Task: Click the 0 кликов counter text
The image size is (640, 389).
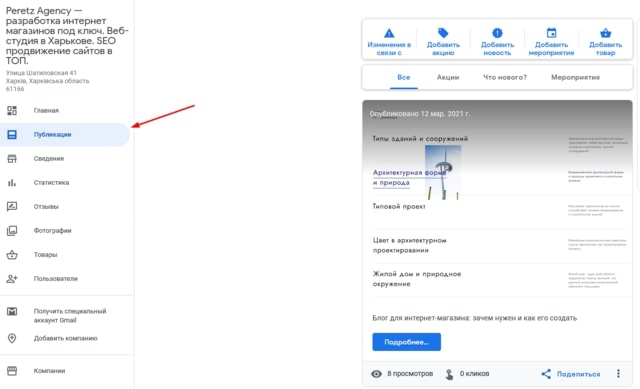Action: (474, 373)
